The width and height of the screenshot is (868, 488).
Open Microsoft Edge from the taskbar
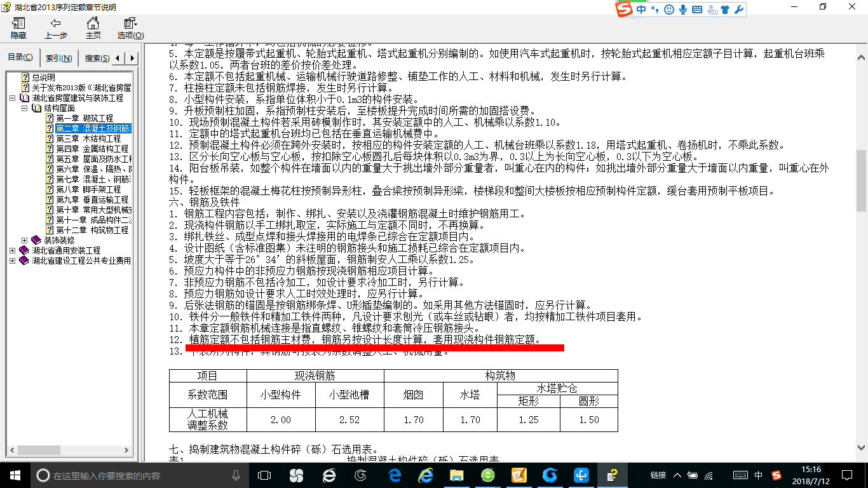tap(394, 475)
